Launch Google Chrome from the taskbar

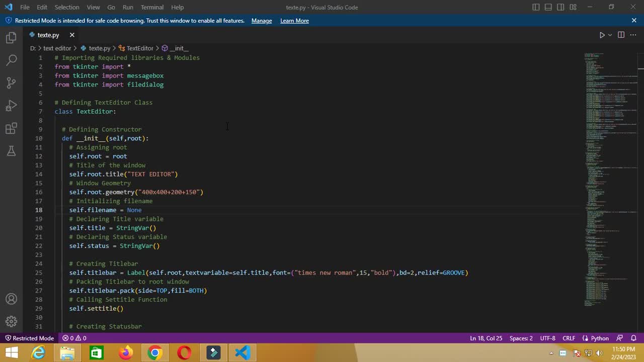tap(155, 353)
